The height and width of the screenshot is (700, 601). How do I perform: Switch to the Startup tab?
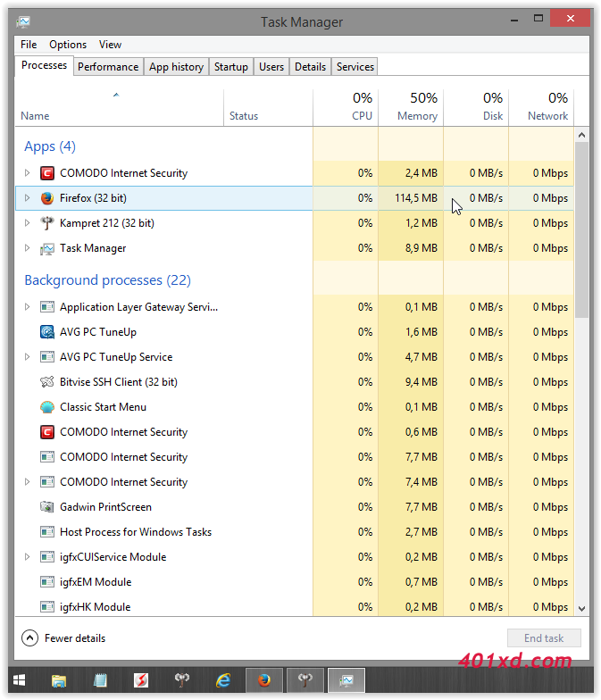click(230, 66)
